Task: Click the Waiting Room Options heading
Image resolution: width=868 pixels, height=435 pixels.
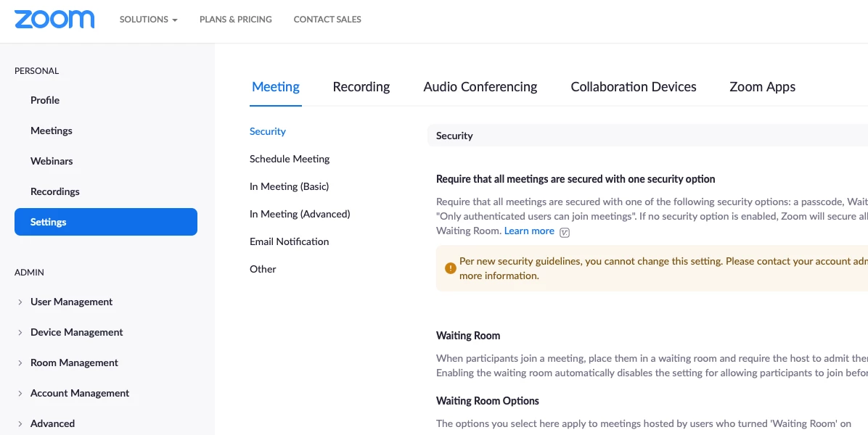Action: pyautogui.click(x=488, y=400)
